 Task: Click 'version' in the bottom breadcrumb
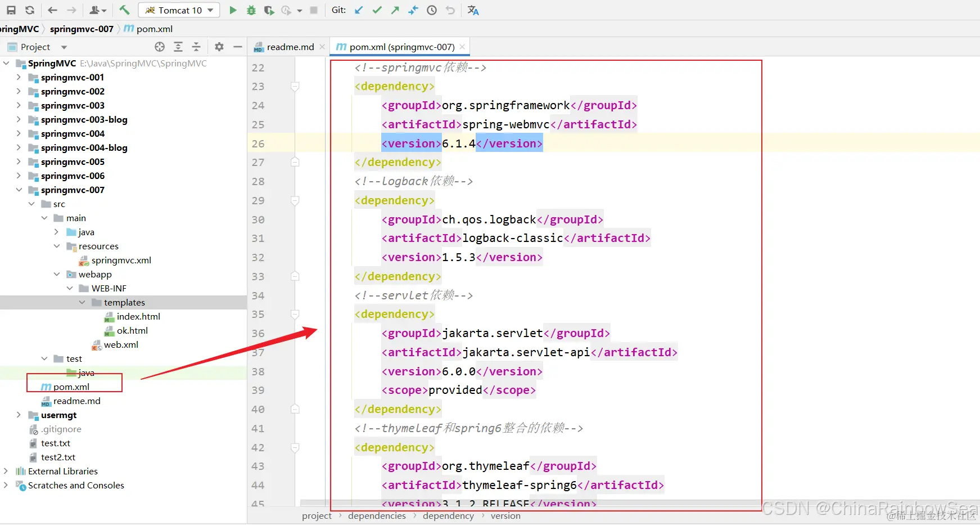[505, 515]
